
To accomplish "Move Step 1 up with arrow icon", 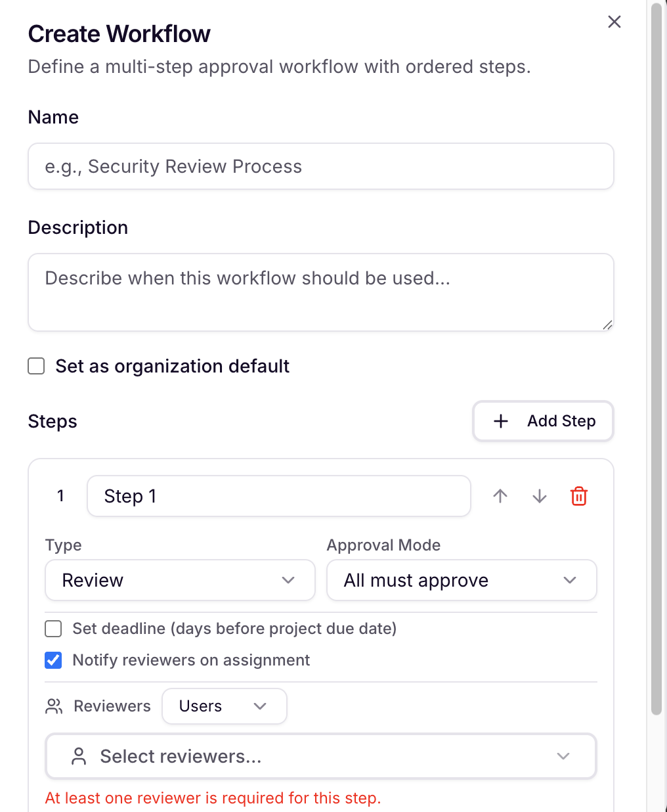I will point(500,496).
